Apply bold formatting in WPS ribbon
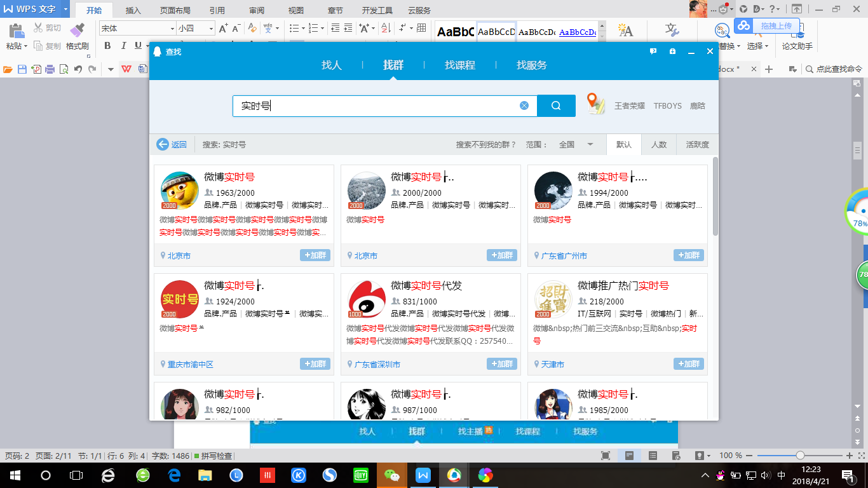Screen dimensions: 868x488 click(107, 46)
